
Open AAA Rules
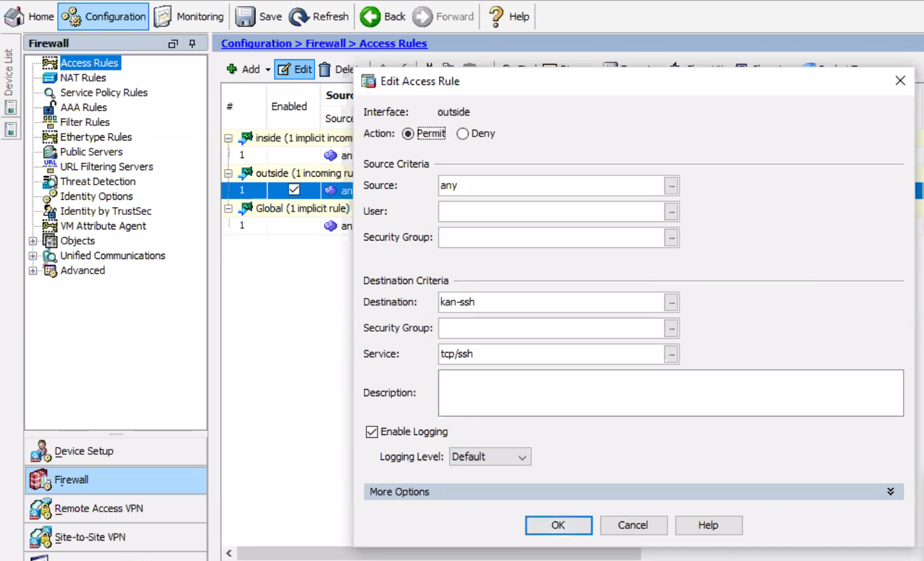(83, 107)
